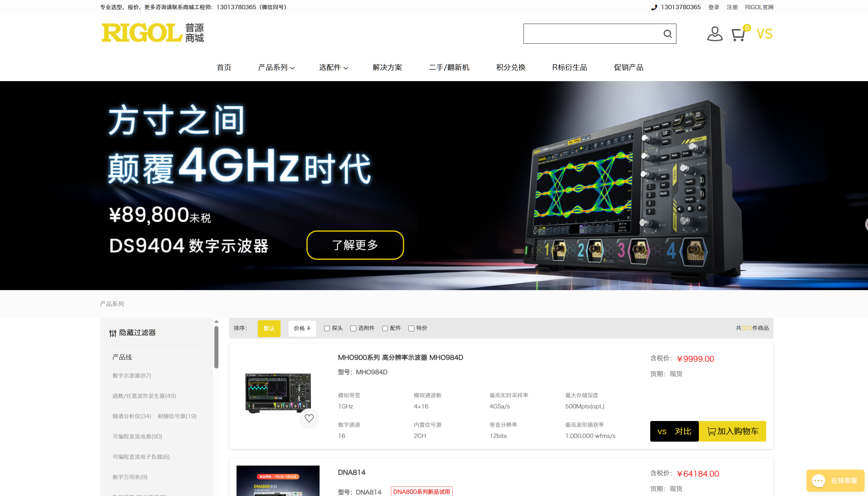Open the 积分兑换 menu item

pos(511,67)
